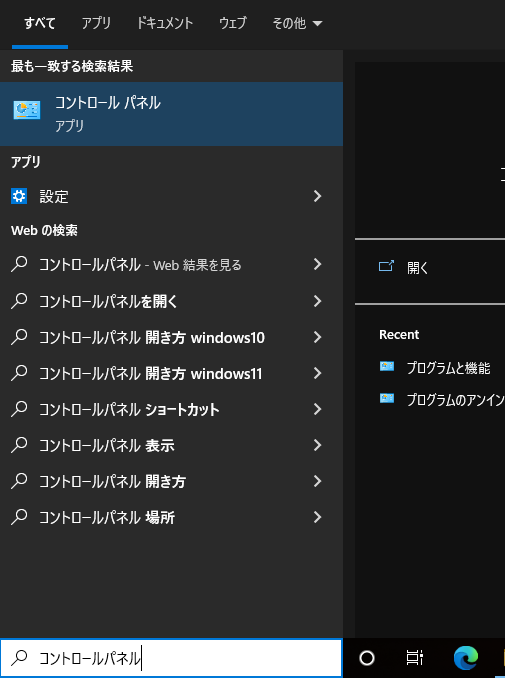
Task: Click the magnifier icon beside 開き方 windows10
Action: 19,337
